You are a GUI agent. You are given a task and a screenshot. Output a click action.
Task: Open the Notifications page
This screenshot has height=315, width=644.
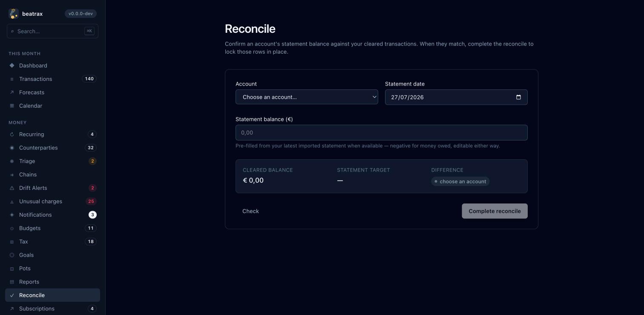52,215
